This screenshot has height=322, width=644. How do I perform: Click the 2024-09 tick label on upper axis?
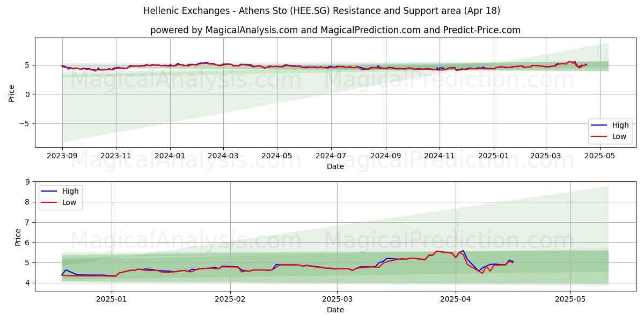click(385, 156)
